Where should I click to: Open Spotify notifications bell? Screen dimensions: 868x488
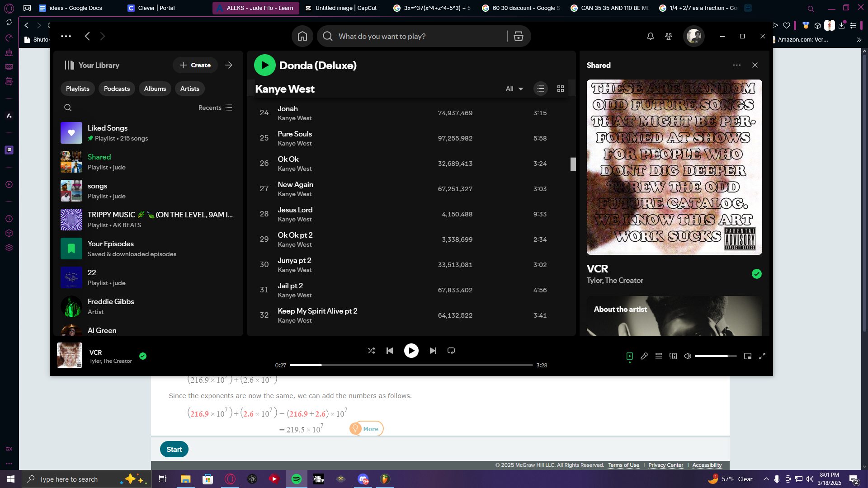click(651, 36)
